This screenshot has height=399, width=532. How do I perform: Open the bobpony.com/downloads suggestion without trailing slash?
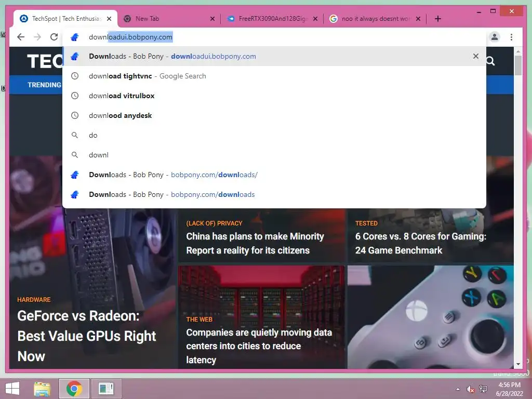pyautogui.click(x=274, y=194)
